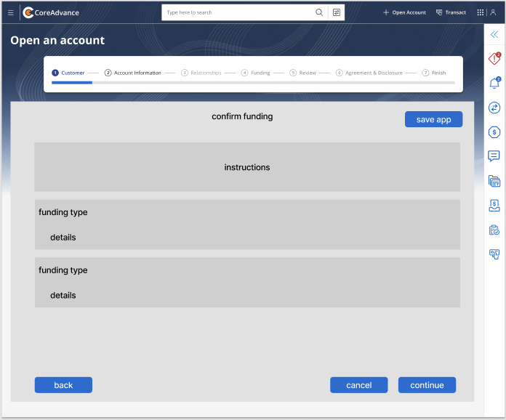Open the notifications bell icon
Screen dimensions: 506x420
[494, 83]
